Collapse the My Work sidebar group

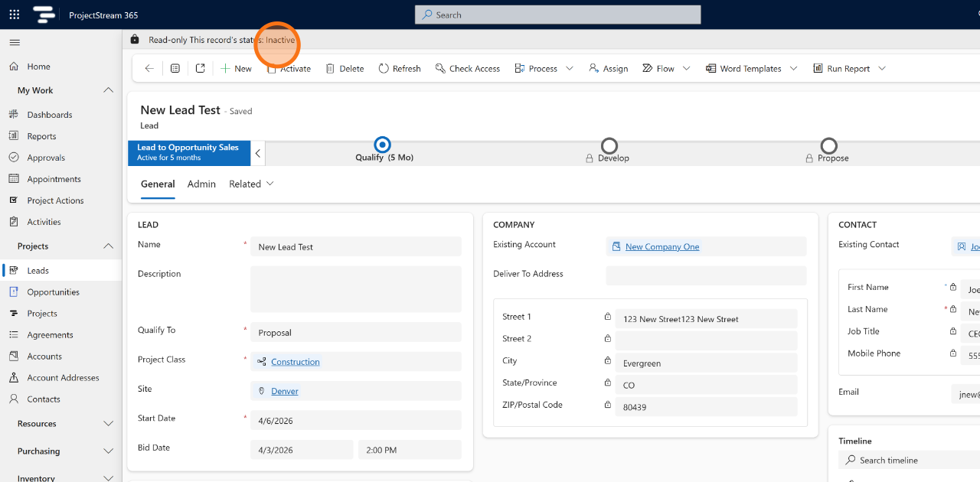108,90
